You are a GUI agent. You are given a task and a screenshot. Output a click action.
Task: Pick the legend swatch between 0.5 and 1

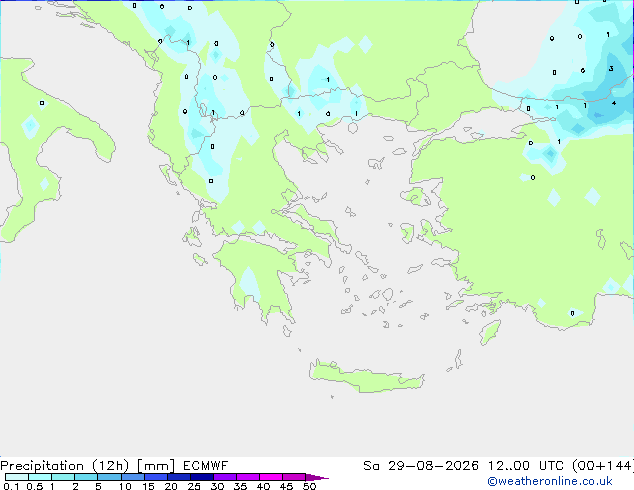pos(40,477)
